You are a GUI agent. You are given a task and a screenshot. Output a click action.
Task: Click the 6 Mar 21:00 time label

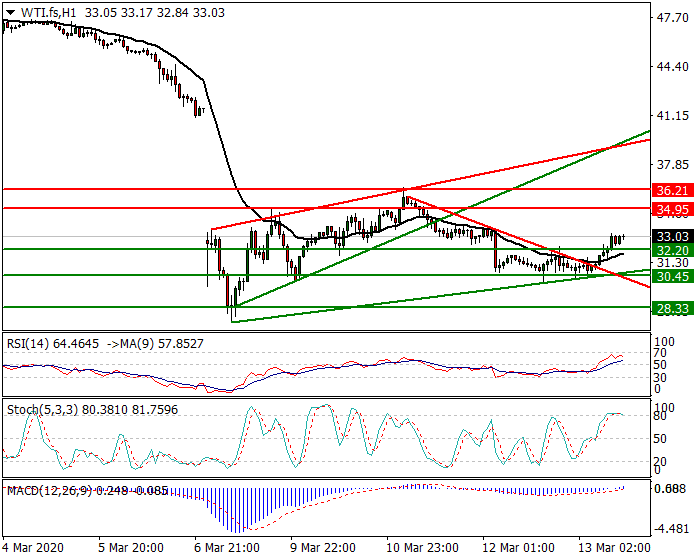(227, 547)
